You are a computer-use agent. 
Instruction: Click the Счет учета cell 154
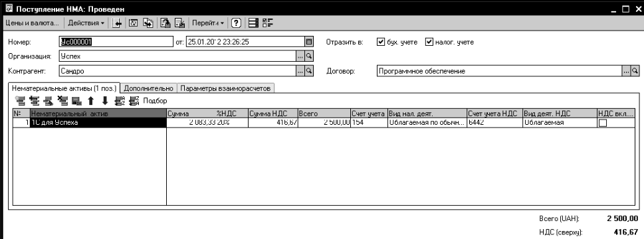click(x=369, y=123)
